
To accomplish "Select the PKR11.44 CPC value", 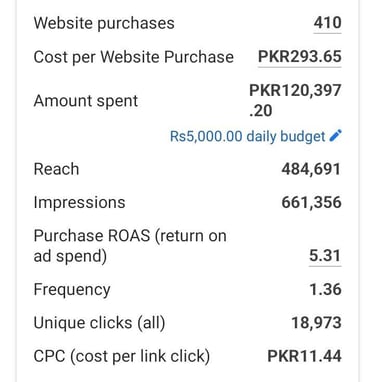I will (x=304, y=356).
